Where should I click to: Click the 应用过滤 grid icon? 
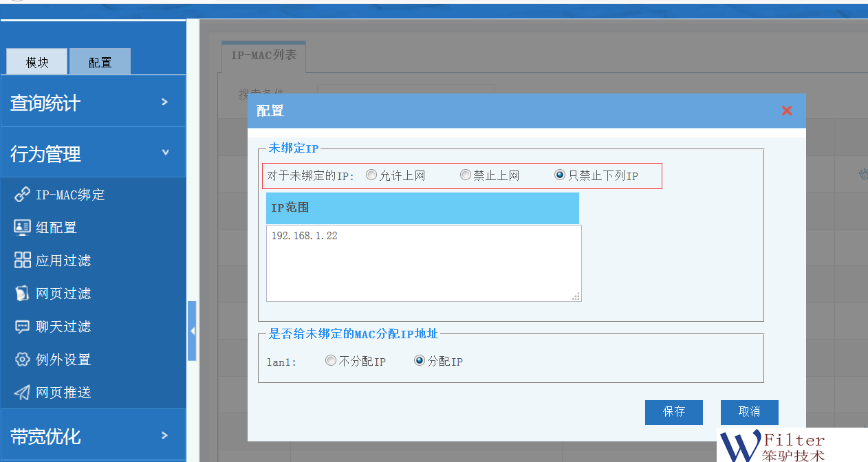click(23, 260)
